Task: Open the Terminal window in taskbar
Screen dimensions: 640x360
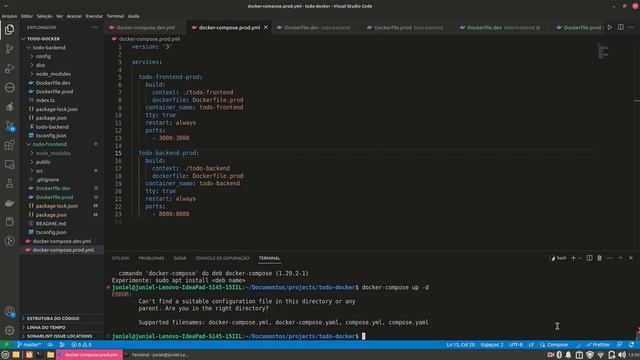Action: [157, 355]
